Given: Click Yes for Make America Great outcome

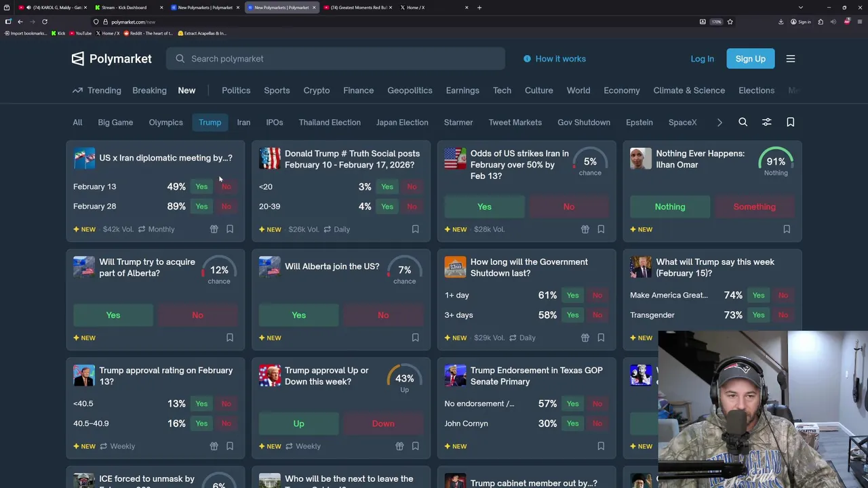Looking at the screenshot, I should [x=758, y=295].
